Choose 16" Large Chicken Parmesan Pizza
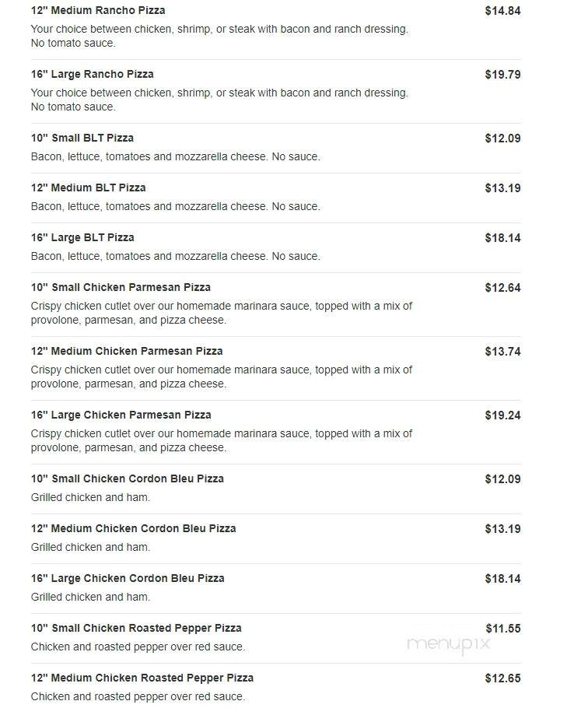The width and height of the screenshot is (588, 708). [x=121, y=415]
